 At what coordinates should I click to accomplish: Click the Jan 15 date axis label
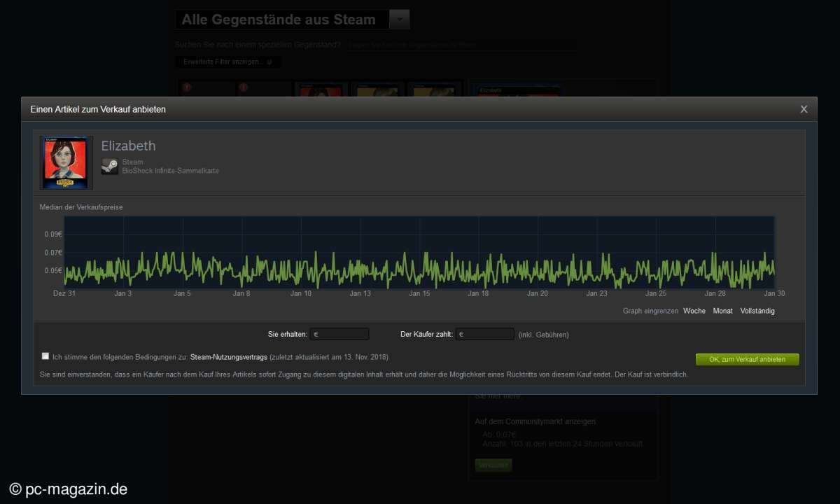419,293
